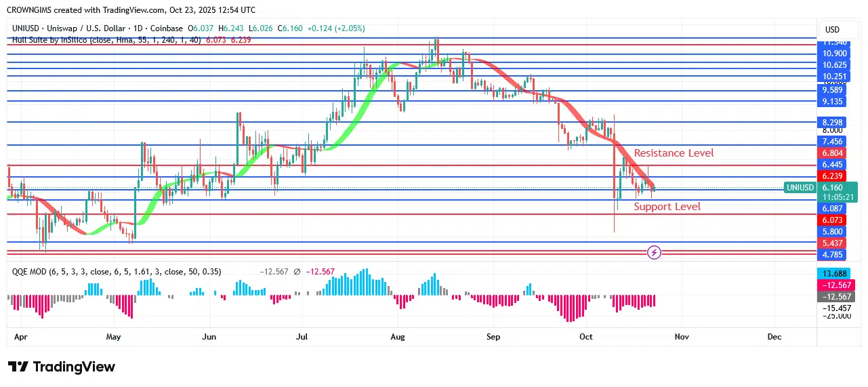Click the red 5.437 price axis label

pyautogui.click(x=834, y=243)
